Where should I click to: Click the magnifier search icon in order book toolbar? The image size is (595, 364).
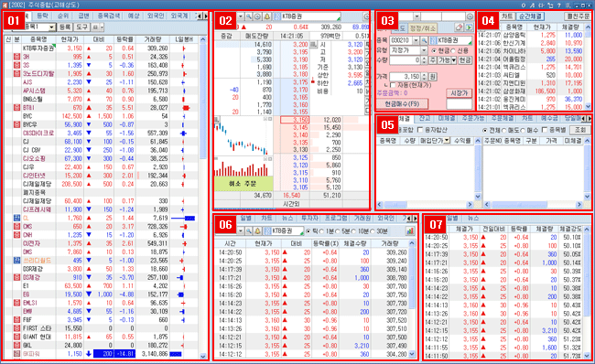coord(249,16)
